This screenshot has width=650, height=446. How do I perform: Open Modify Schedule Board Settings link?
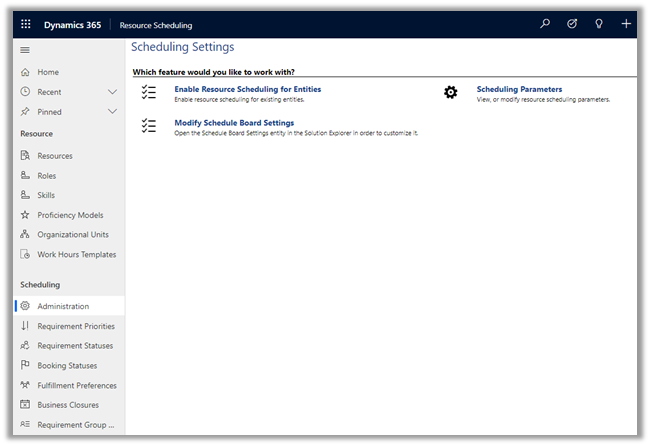click(x=234, y=122)
